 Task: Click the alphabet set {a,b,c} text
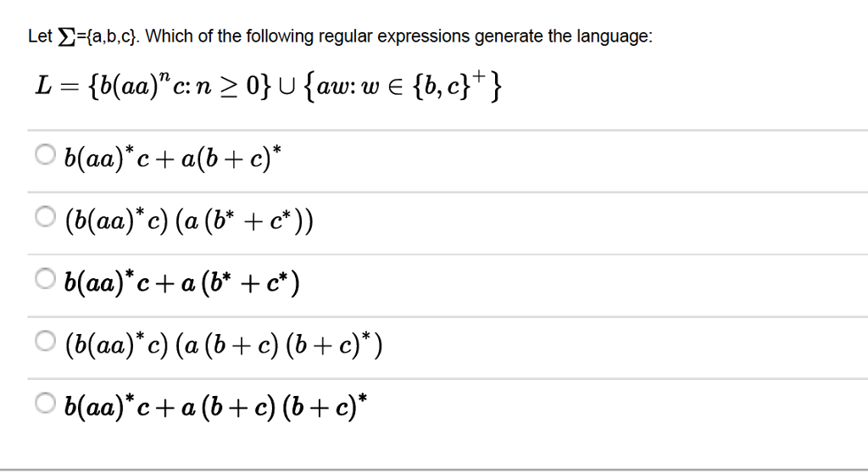(110, 36)
